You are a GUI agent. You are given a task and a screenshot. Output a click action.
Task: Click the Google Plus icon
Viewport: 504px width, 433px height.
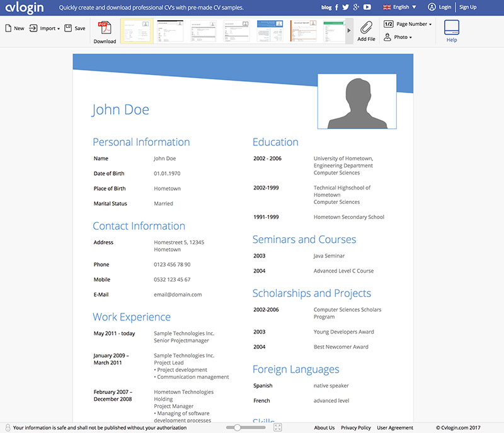(x=356, y=8)
